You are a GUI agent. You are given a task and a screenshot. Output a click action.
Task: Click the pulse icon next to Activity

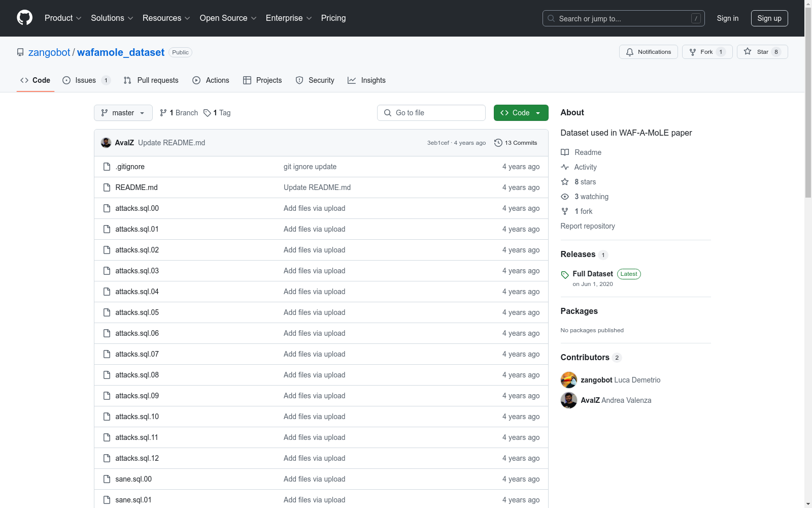(565, 167)
